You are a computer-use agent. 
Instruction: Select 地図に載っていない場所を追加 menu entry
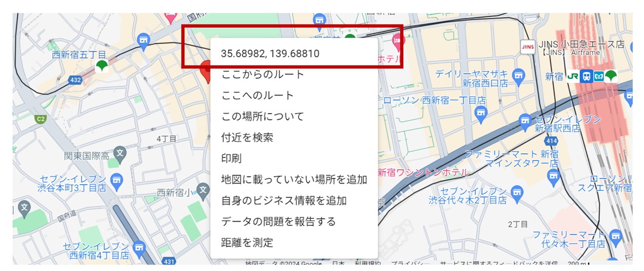coord(294,180)
